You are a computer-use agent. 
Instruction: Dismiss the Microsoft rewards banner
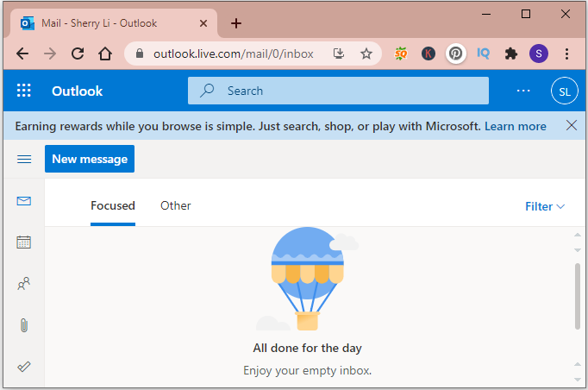pyautogui.click(x=572, y=125)
